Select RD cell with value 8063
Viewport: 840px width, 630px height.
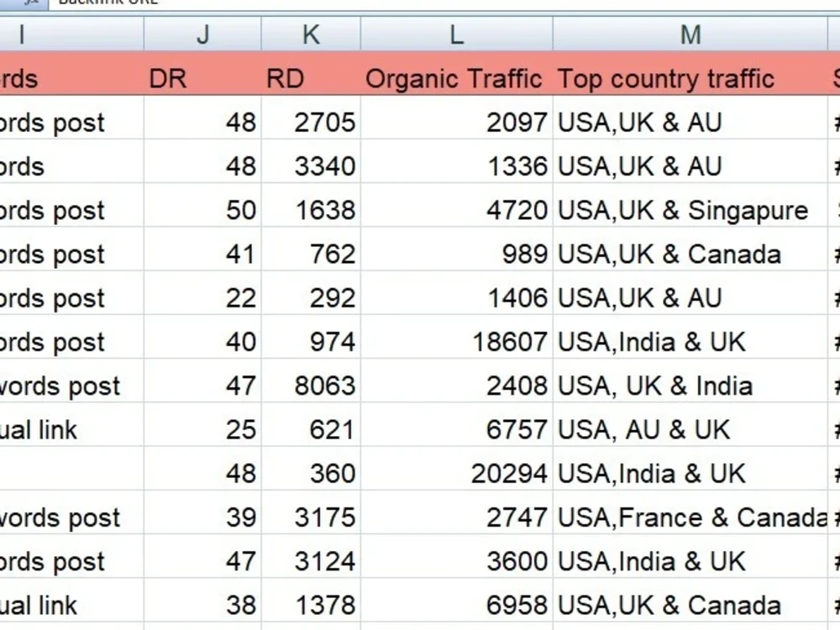pyautogui.click(x=311, y=382)
